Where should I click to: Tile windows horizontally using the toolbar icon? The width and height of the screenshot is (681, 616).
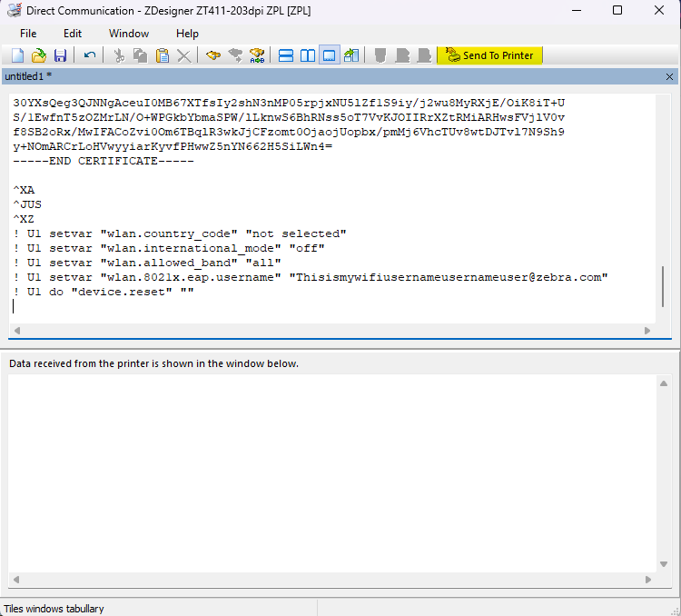point(285,55)
